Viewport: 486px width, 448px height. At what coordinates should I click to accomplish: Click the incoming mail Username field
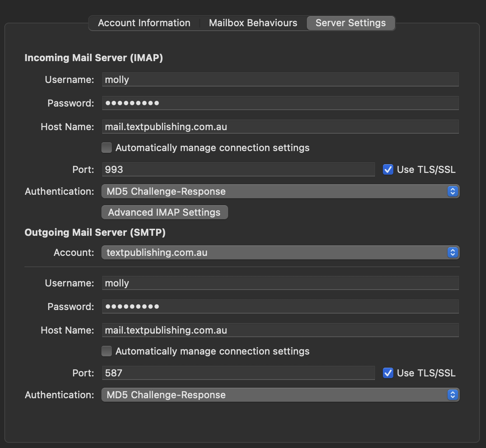click(x=280, y=79)
